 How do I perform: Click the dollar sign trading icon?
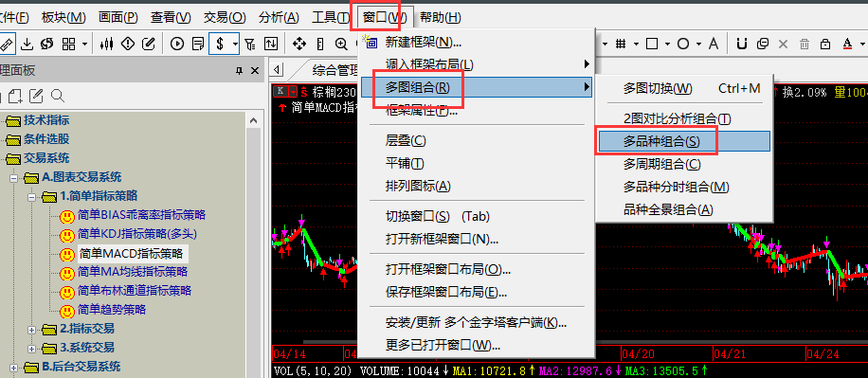click(x=220, y=44)
